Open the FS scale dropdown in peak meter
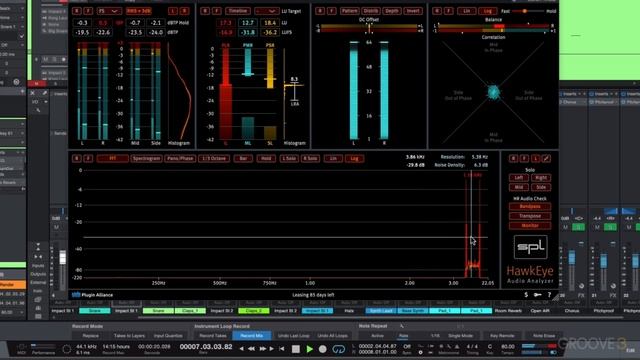Screen dimensions: 640x360 109,11
